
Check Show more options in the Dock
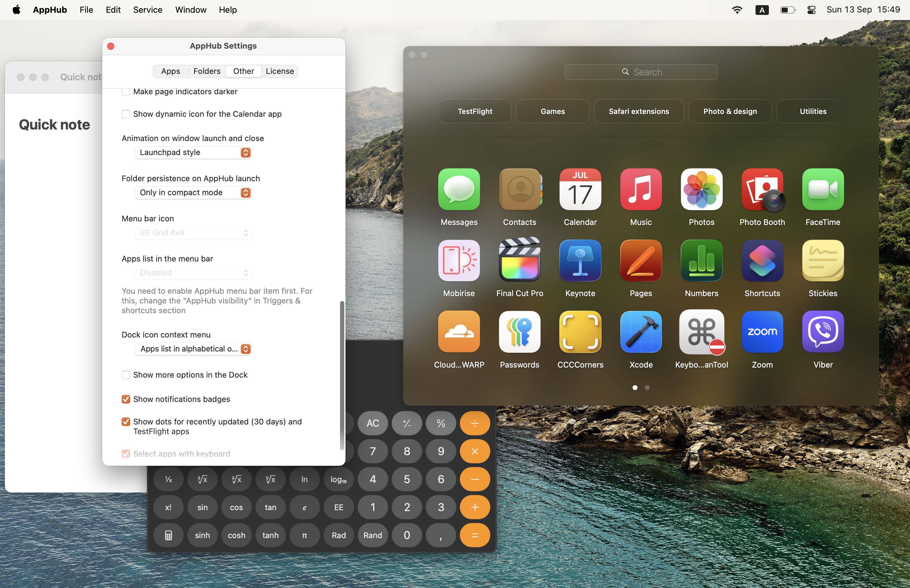click(x=126, y=375)
